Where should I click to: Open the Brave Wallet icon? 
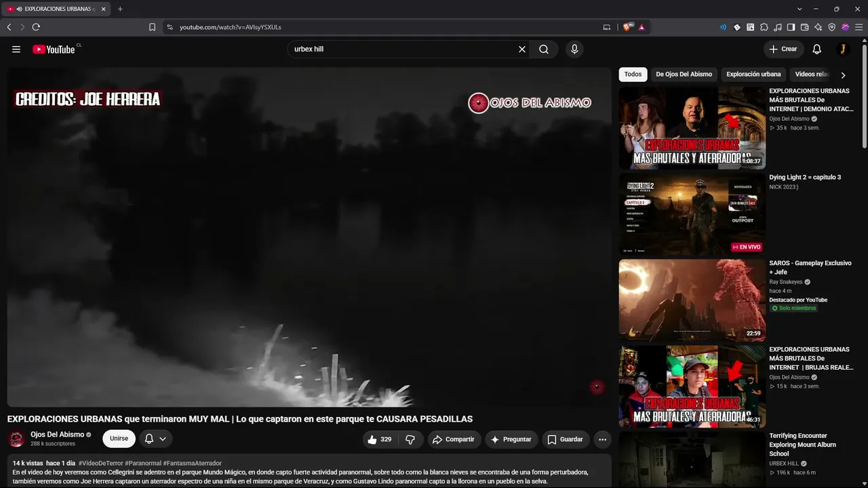pyautogui.click(x=805, y=27)
